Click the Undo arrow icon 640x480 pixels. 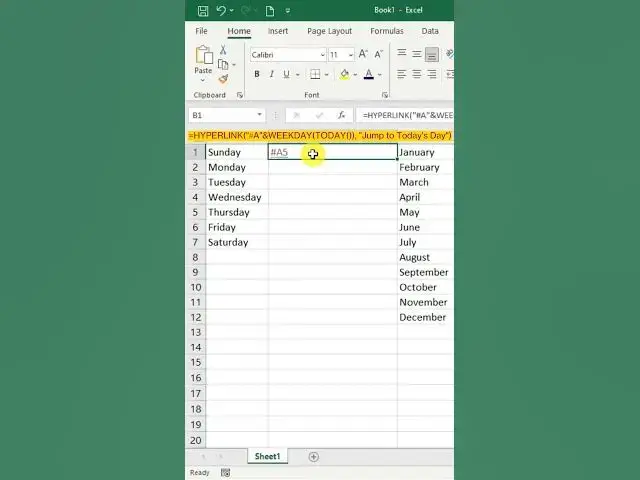221,10
